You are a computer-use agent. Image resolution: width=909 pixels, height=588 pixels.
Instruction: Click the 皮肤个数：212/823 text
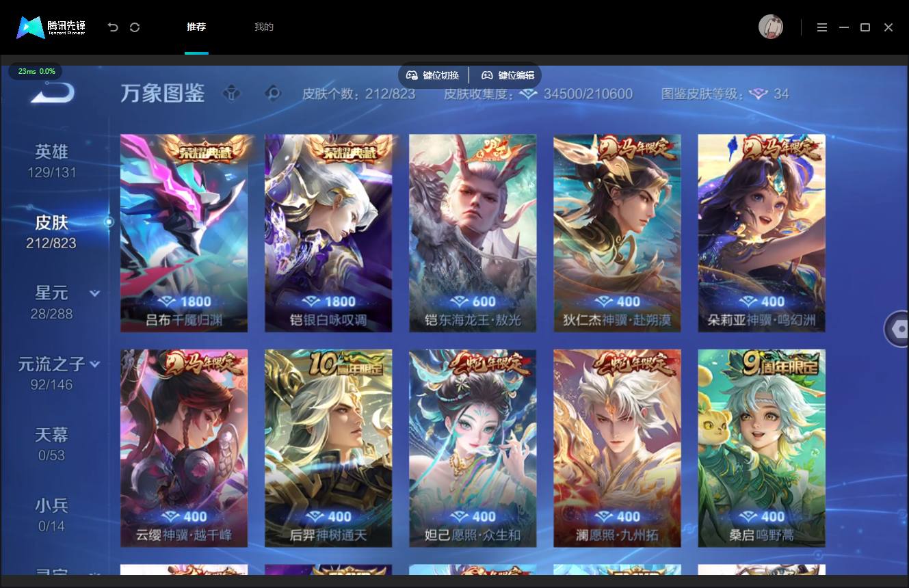tap(359, 94)
